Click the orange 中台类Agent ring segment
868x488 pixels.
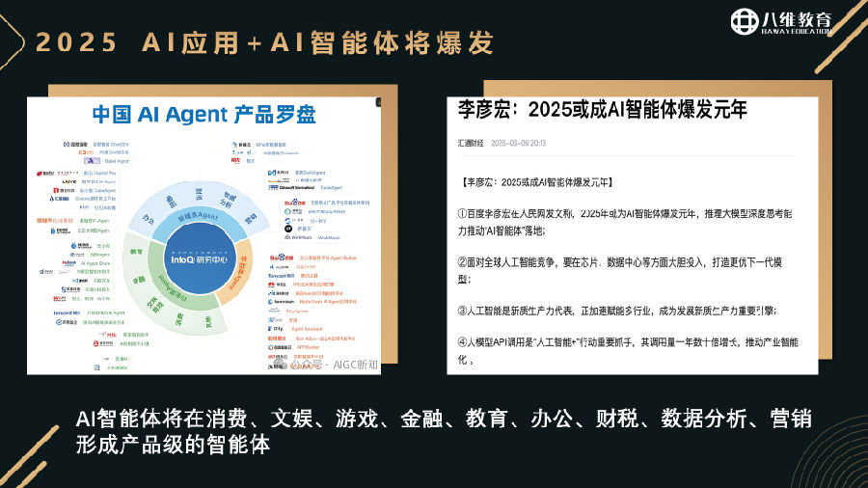pyautogui.click(x=239, y=272)
